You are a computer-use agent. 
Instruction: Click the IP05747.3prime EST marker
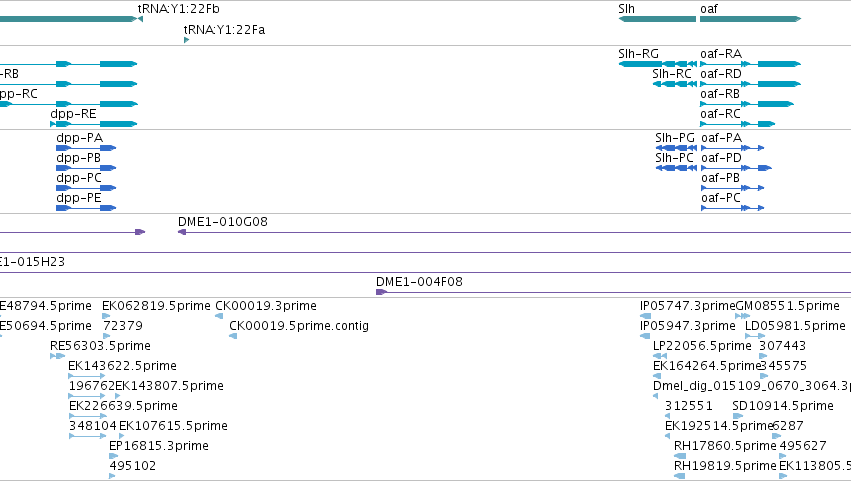click(645, 316)
